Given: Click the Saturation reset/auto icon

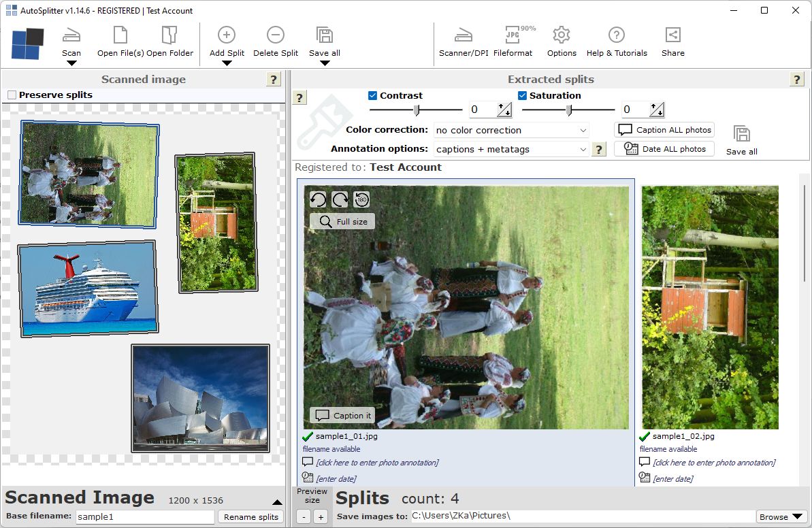Looking at the screenshot, I should [x=657, y=110].
